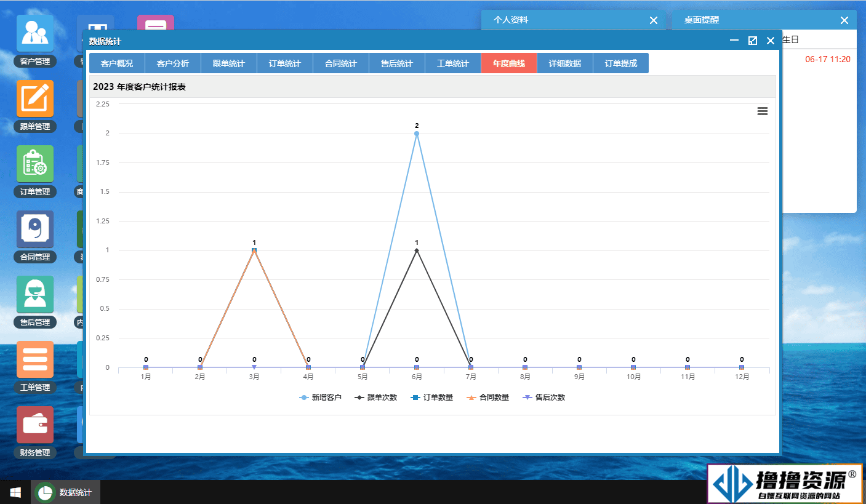The image size is (866, 504).
Task: Maximize the 数据统计 window
Action: [752, 41]
